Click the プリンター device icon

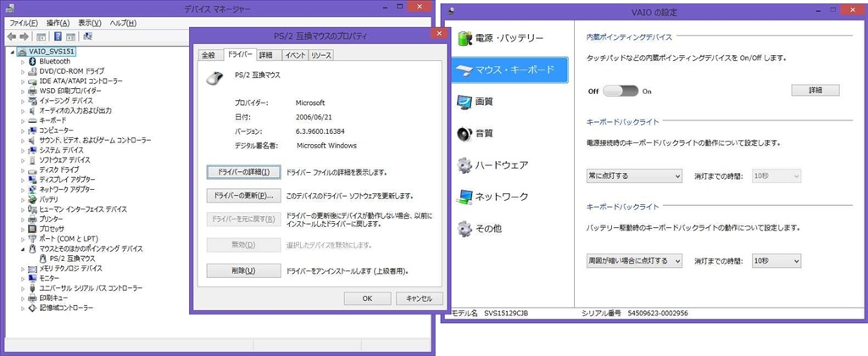point(33,220)
